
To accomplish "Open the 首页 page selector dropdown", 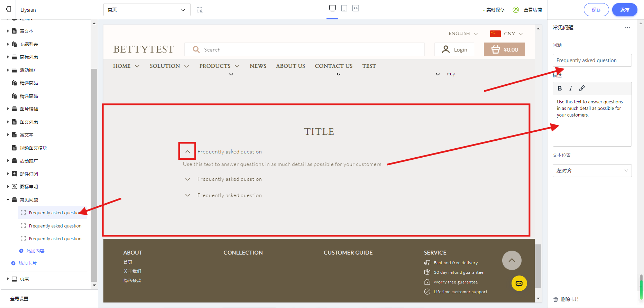I will 147,10.
